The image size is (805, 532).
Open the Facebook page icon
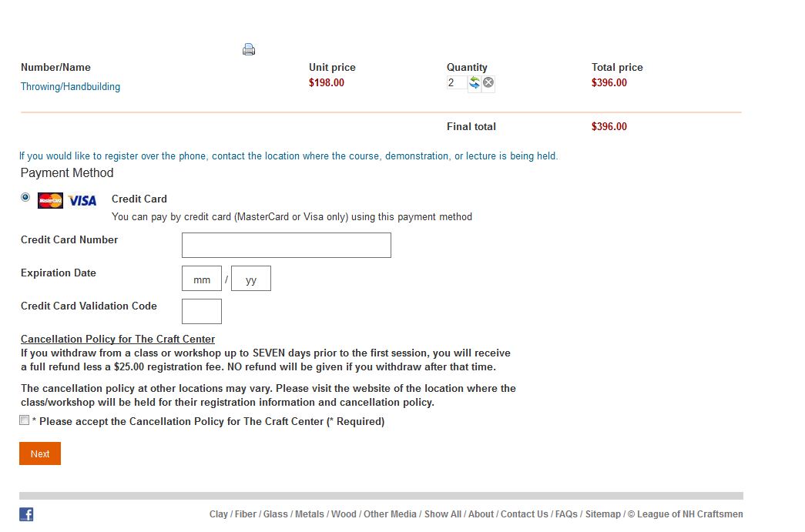click(26, 514)
